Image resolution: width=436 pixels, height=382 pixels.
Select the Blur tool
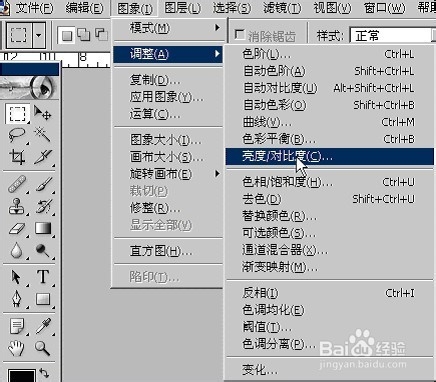(x=17, y=250)
